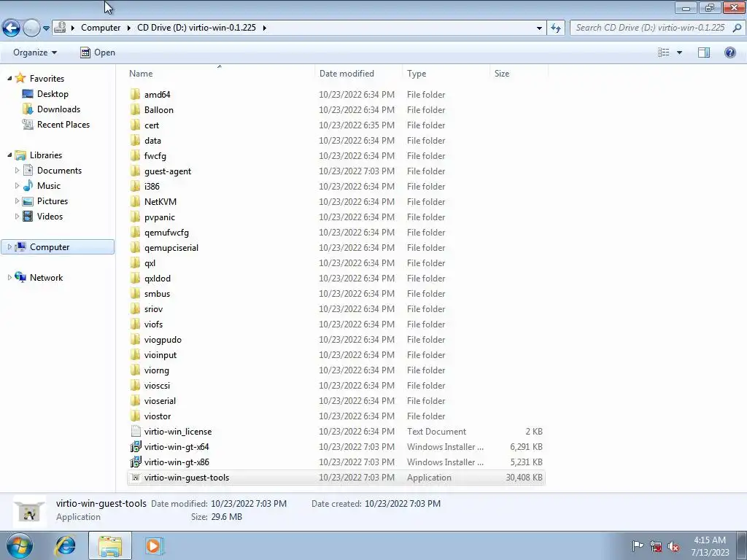Open the recent pages dropdown arrow

click(46, 28)
